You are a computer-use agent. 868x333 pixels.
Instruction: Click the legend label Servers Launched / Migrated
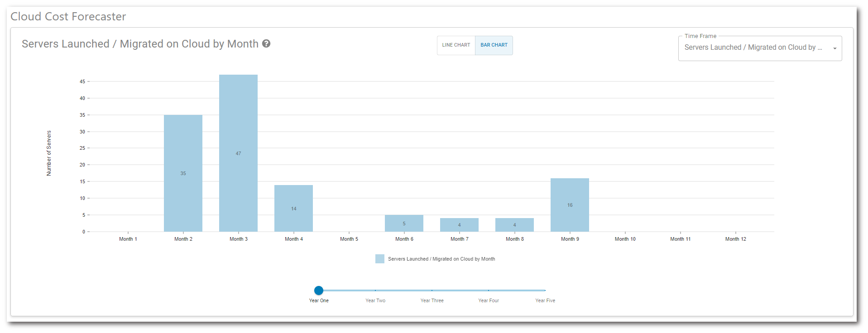441,259
